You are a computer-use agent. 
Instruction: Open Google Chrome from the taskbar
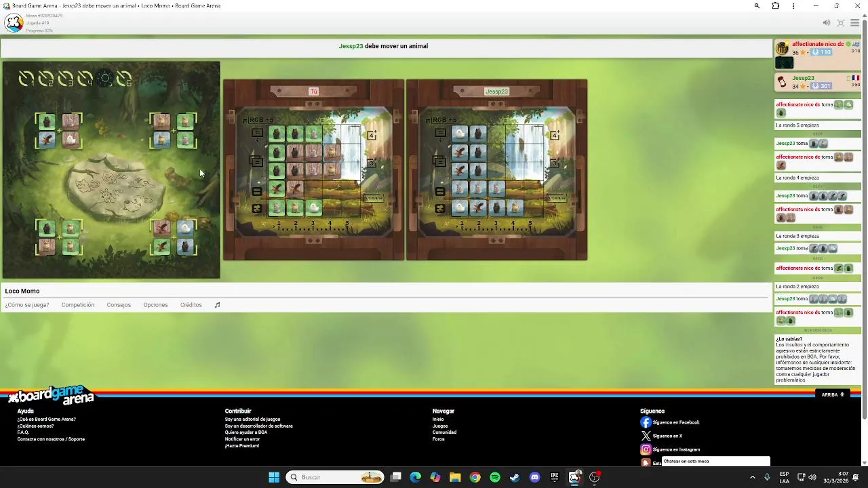pos(475,477)
